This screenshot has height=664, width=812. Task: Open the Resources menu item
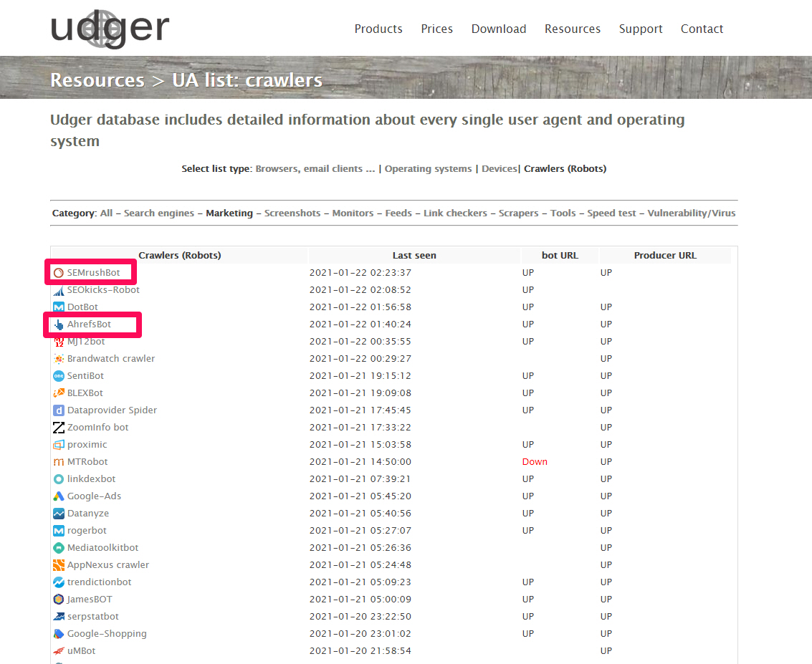click(x=572, y=29)
